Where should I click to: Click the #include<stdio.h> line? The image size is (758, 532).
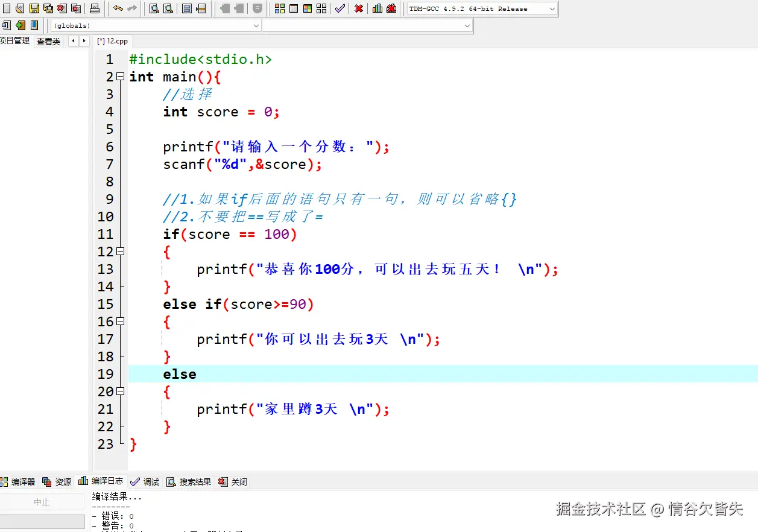pyautogui.click(x=201, y=59)
